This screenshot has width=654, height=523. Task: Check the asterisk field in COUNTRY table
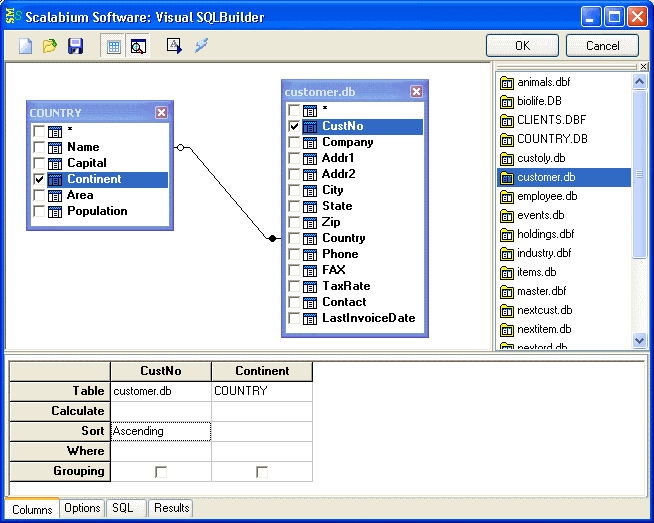(39, 131)
